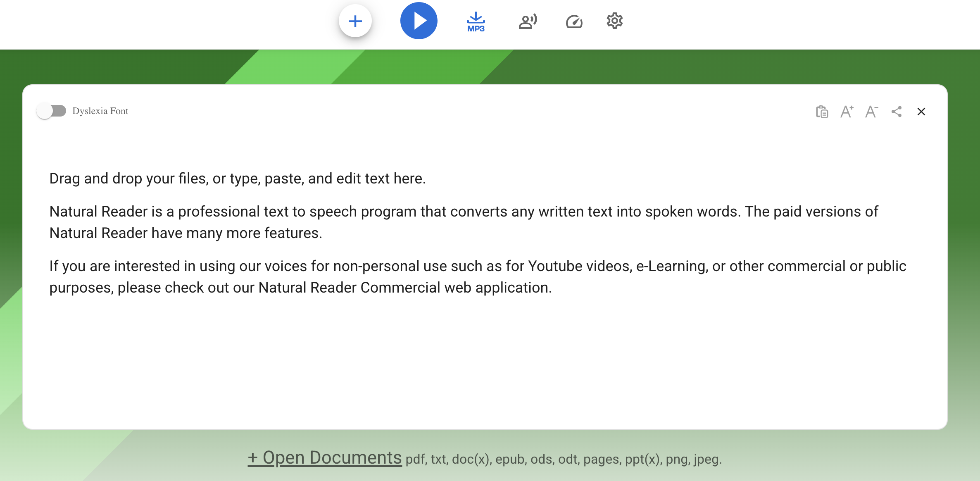Click the share icon
Image resolution: width=980 pixels, height=481 pixels.
[896, 112]
